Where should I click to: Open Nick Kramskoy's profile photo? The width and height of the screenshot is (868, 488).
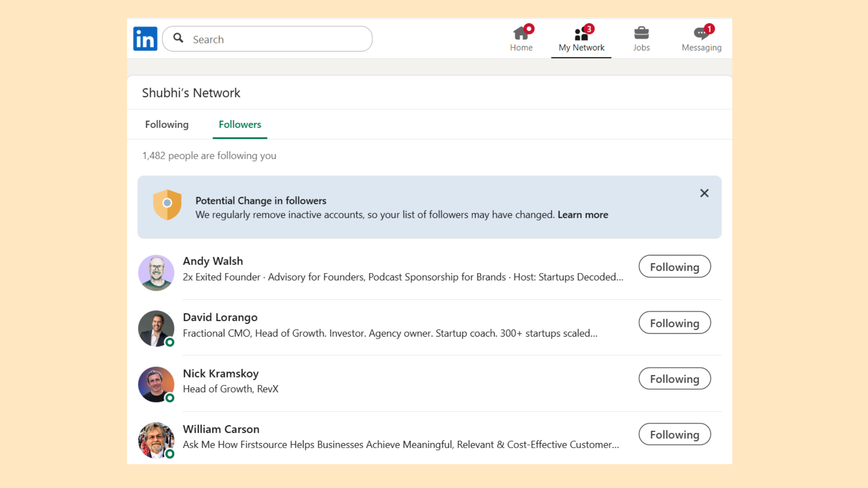(x=156, y=385)
